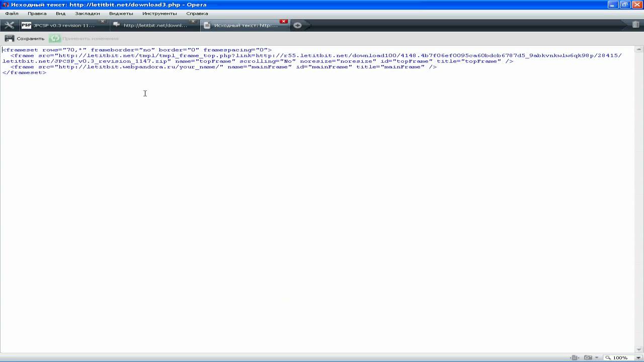644x362 pixels.
Task: Open the Вид menu
Action: click(60, 14)
